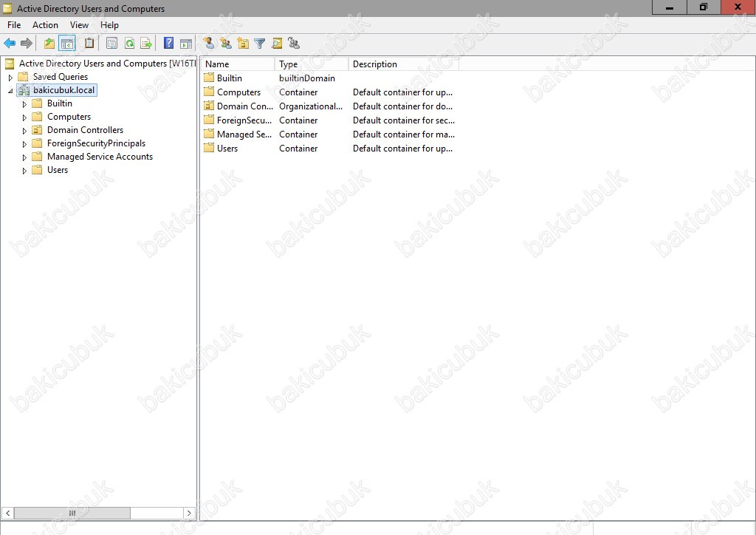This screenshot has width=756, height=535.
Task: Create a new group with the toolbar icon
Action: click(226, 44)
